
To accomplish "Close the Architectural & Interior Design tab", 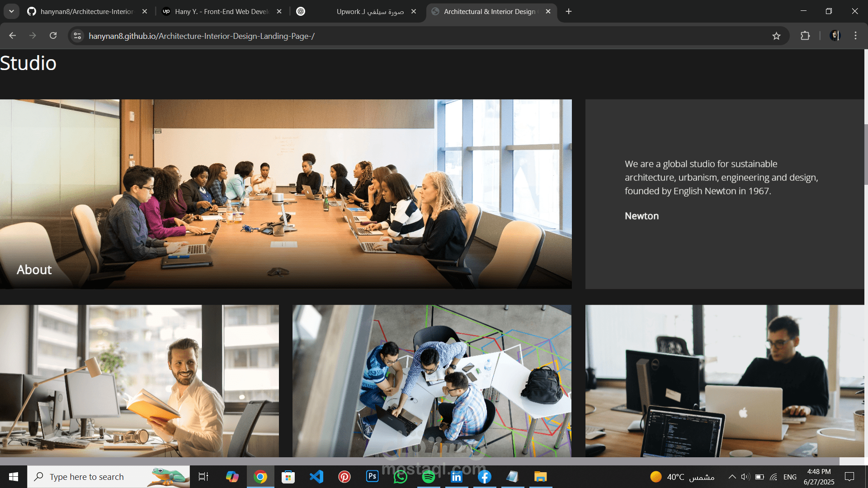I will coord(548,11).
